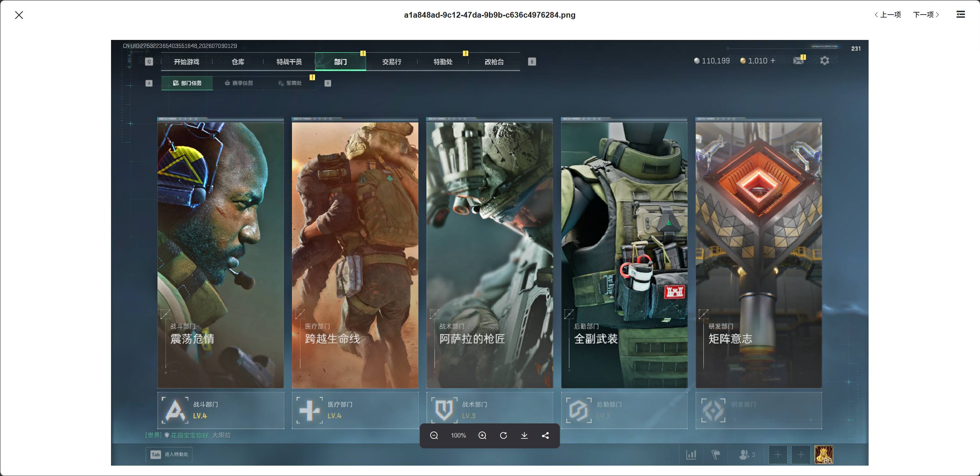
Task: Switch to the 赛季任务 sub-tab
Action: click(239, 83)
